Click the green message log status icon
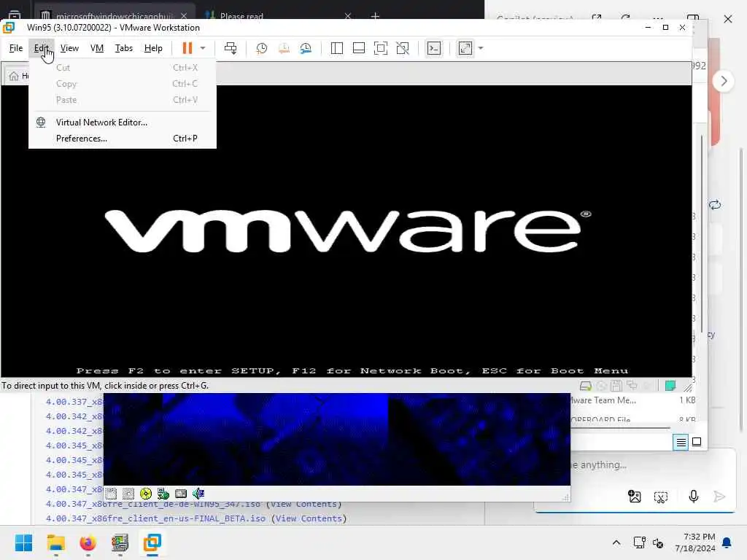The height and width of the screenshot is (560, 747). pos(670,386)
